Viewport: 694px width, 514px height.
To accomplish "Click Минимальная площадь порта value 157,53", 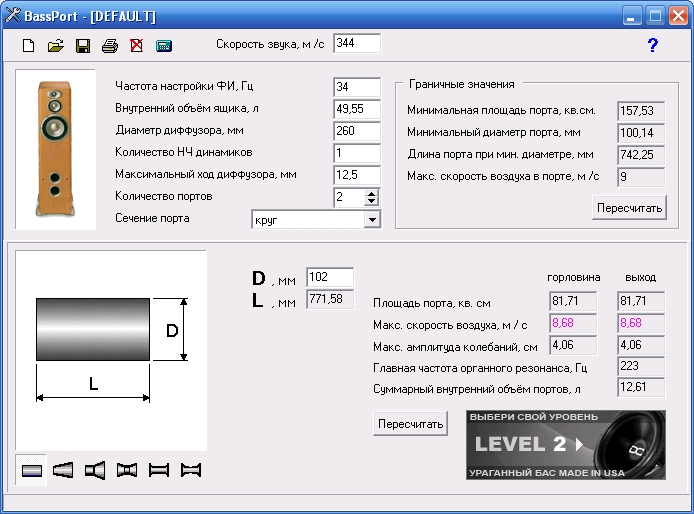I will point(641,111).
